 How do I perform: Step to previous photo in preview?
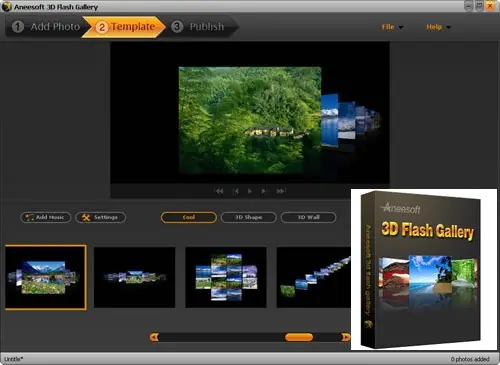tap(236, 191)
